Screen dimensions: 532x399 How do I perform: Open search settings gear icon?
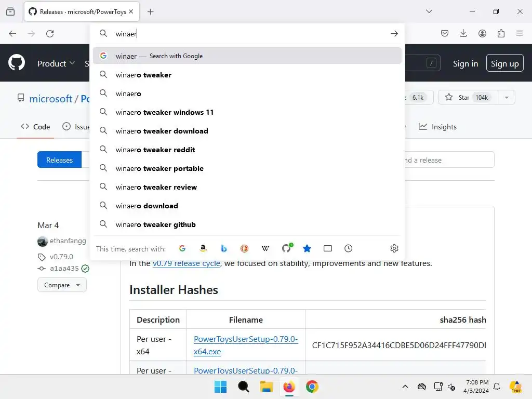point(394,248)
